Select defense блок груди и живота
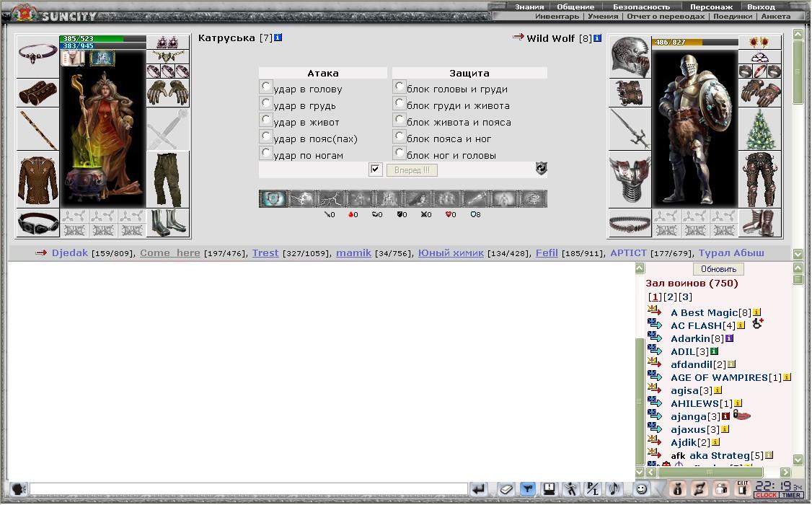812x505 pixels. click(x=399, y=102)
